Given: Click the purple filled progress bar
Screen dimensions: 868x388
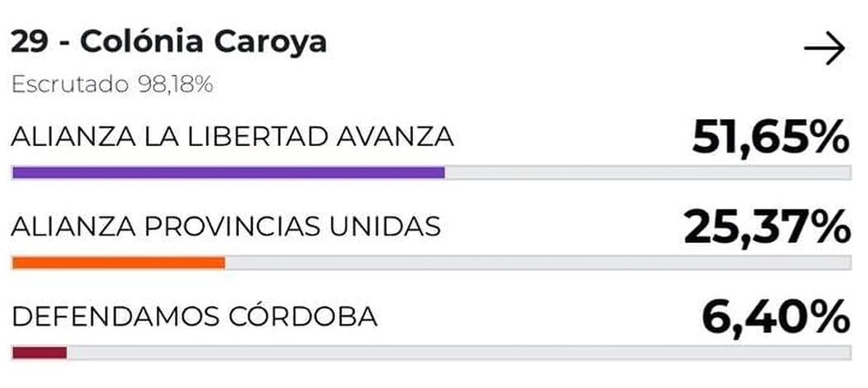Looking at the screenshot, I should 228,173.
